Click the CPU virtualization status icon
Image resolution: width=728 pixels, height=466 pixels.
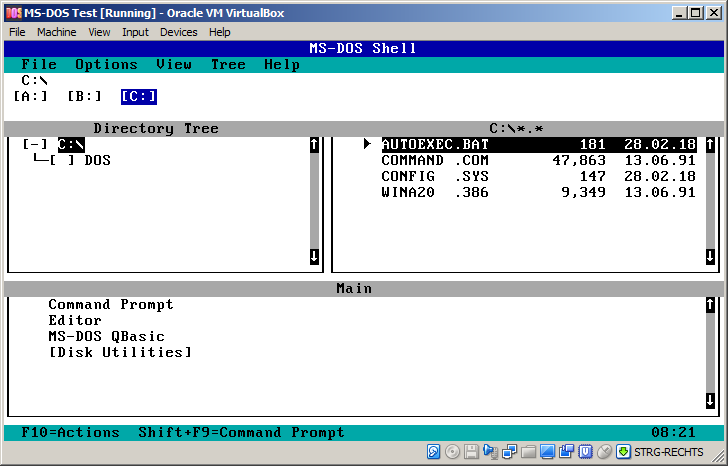[x=585, y=451]
